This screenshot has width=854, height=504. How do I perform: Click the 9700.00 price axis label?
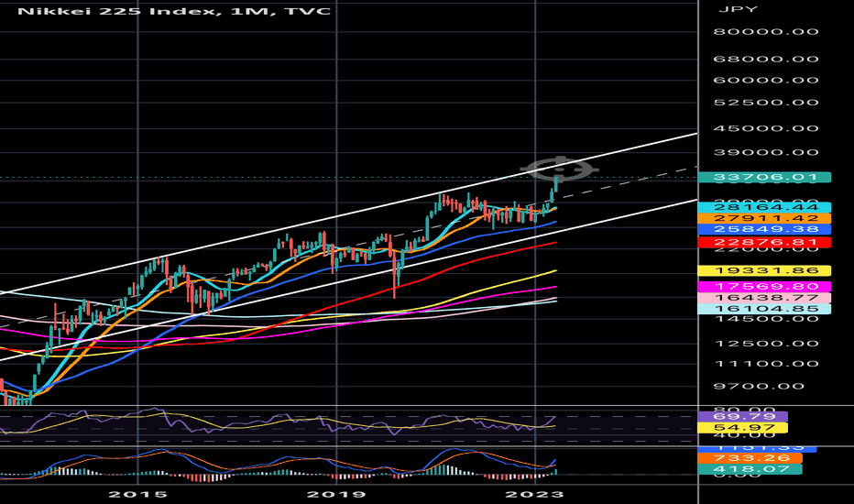760,387
